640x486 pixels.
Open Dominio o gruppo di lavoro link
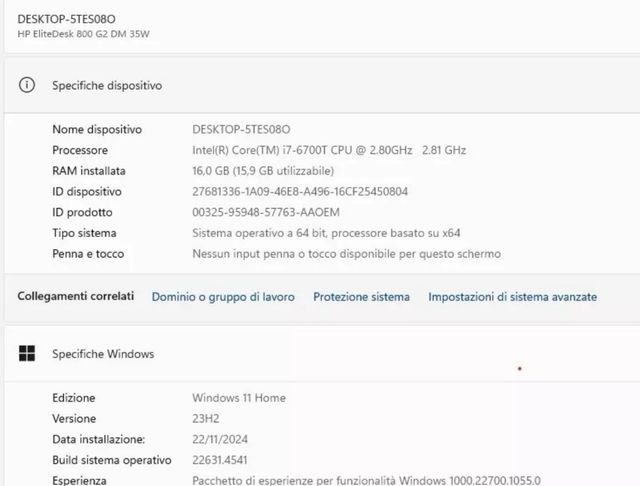tap(223, 297)
